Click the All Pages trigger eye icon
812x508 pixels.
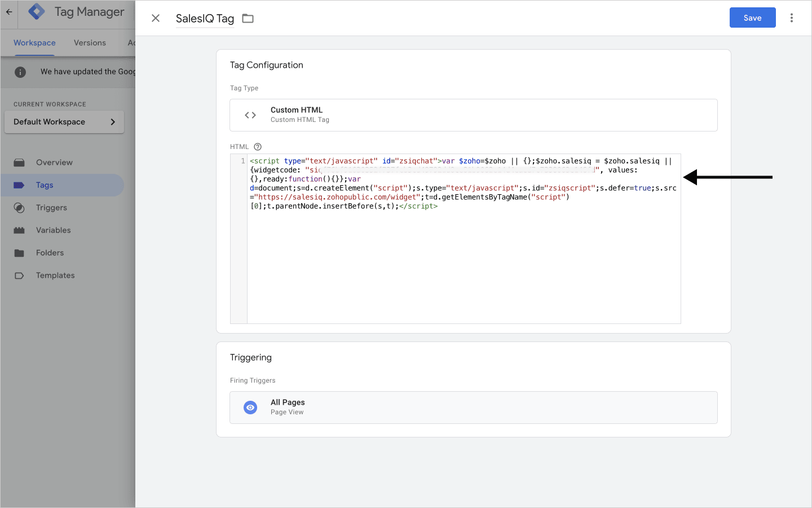click(x=250, y=407)
